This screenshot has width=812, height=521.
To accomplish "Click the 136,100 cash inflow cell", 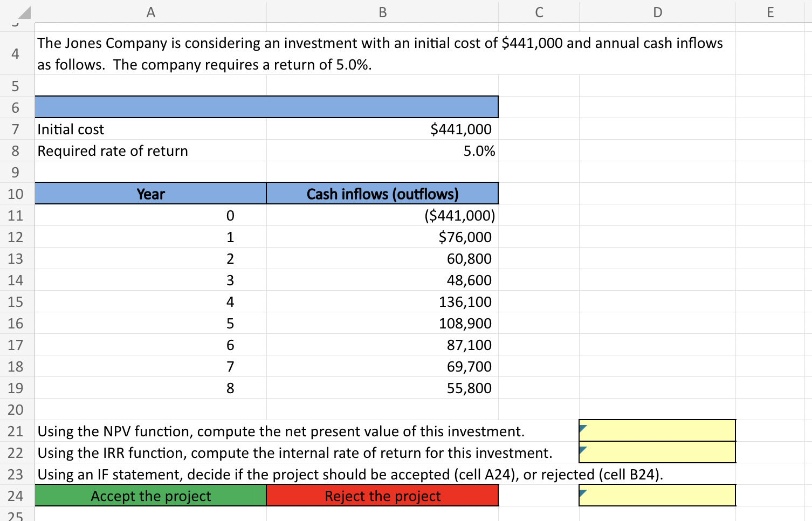I will 382,301.
